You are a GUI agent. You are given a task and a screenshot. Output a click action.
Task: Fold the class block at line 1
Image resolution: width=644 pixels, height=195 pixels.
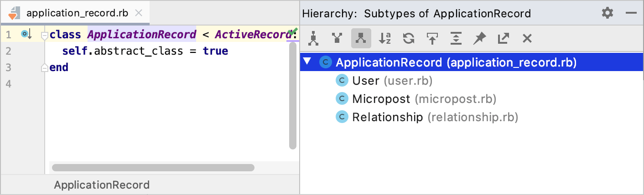[44, 35]
